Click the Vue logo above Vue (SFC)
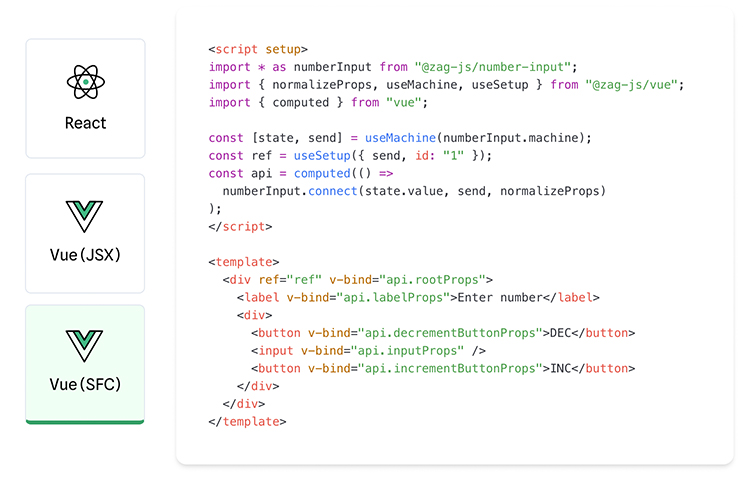The height and width of the screenshot is (480, 750). tap(84, 346)
